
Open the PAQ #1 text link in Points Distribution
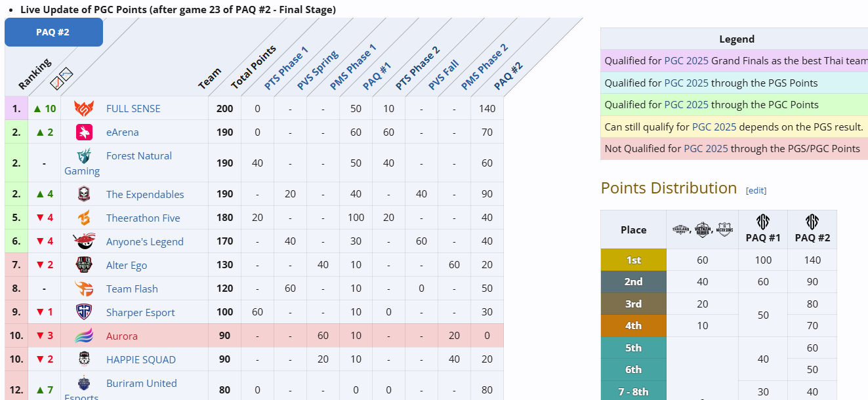pos(763,237)
